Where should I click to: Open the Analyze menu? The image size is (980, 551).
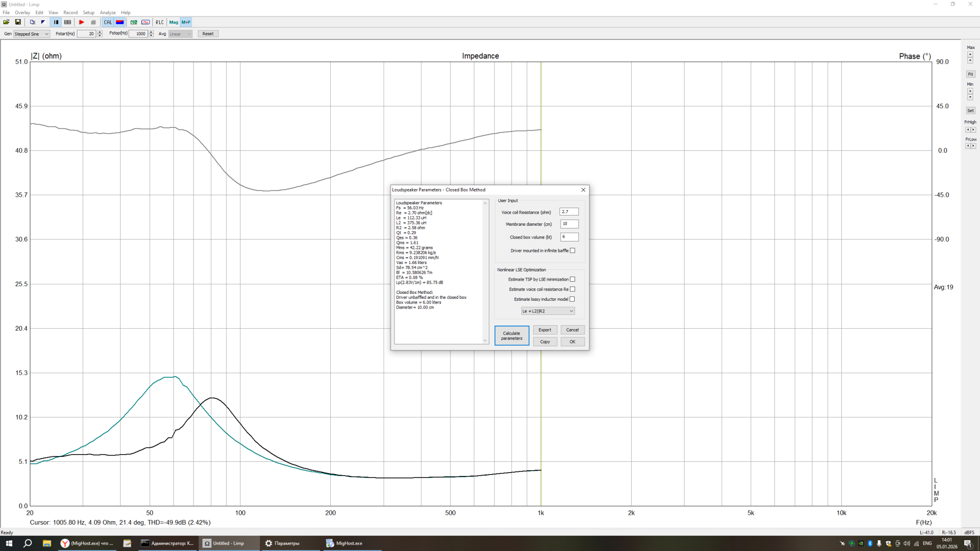108,13
